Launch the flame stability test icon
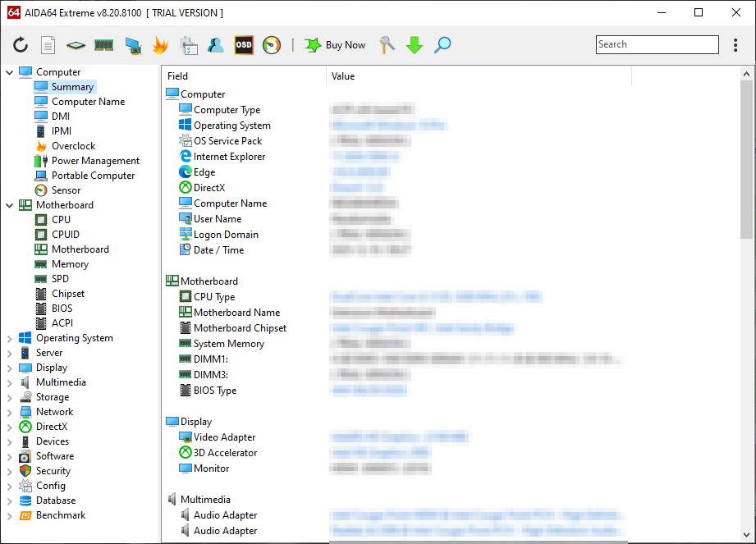756x544 pixels. [x=160, y=45]
